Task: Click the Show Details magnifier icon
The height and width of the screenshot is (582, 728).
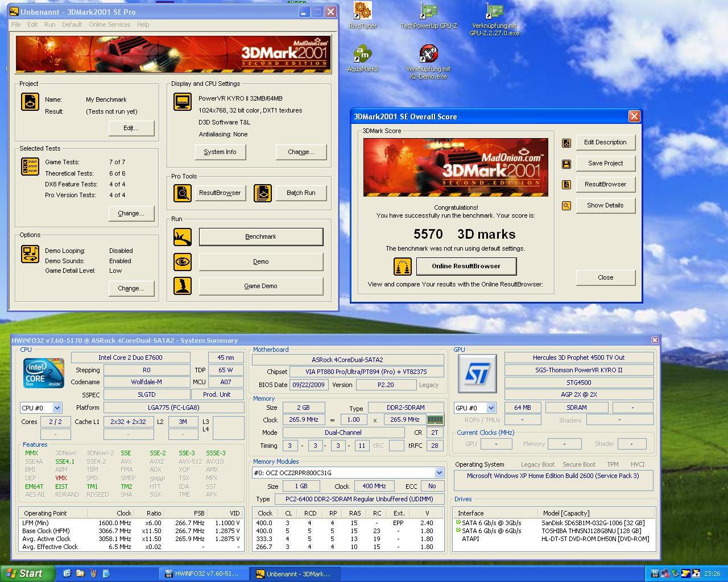Action: (x=566, y=206)
